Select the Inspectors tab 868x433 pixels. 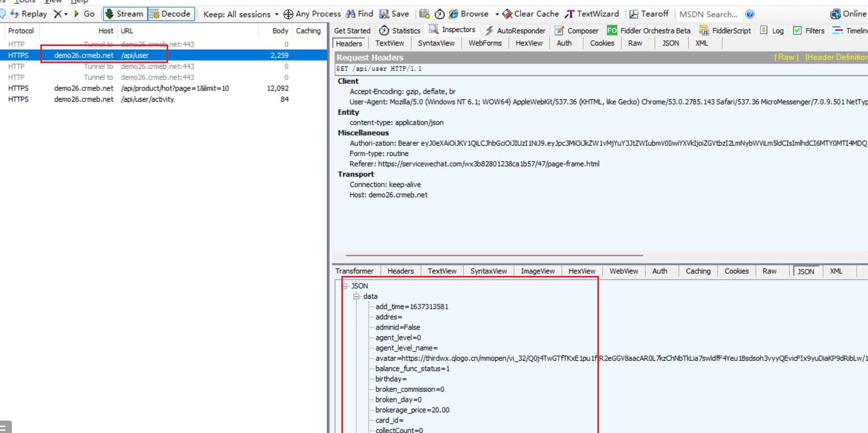[x=452, y=30]
